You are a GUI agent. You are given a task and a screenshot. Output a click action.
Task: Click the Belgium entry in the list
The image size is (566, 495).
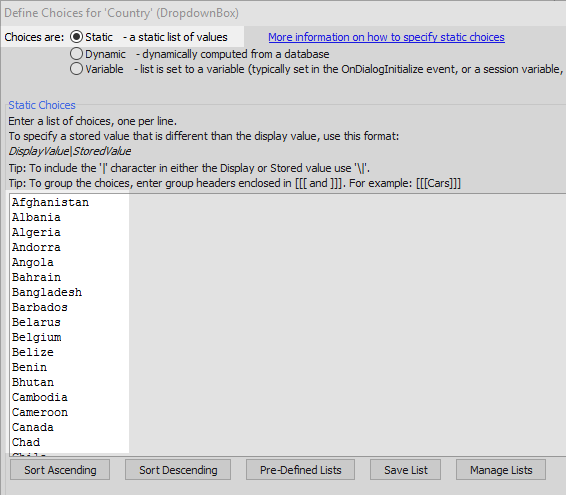coord(36,337)
